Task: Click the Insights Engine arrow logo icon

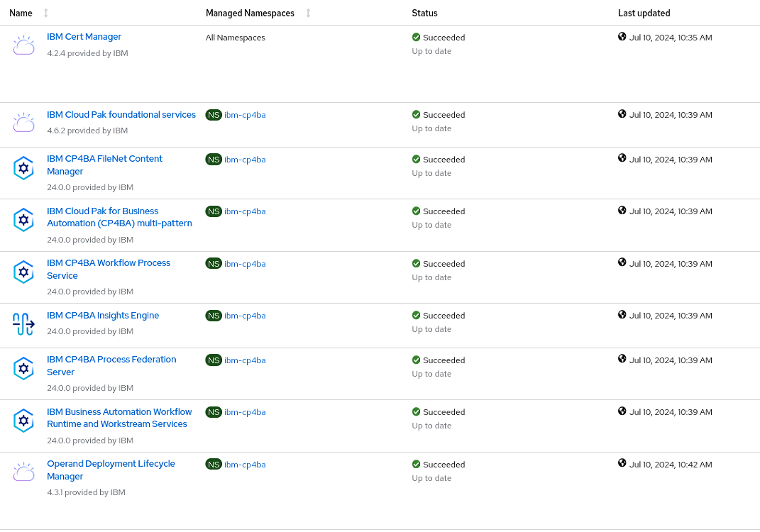Action: (x=23, y=324)
